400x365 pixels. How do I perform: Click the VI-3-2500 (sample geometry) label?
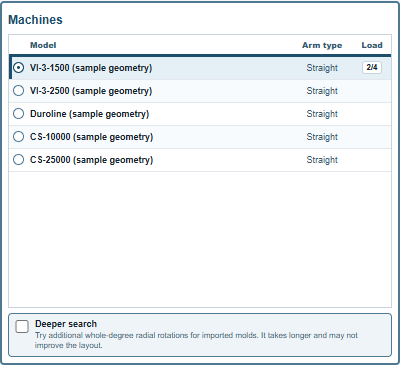(91, 91)
